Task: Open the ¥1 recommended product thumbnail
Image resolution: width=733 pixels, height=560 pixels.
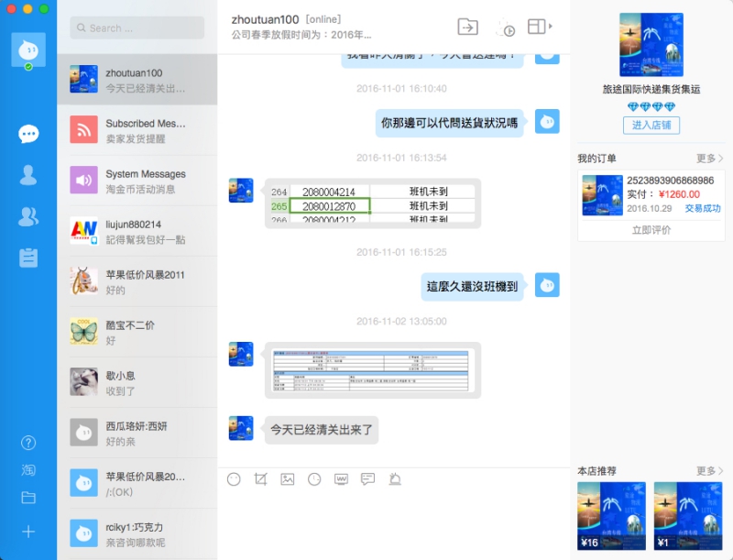Action: tap(688, 516)
